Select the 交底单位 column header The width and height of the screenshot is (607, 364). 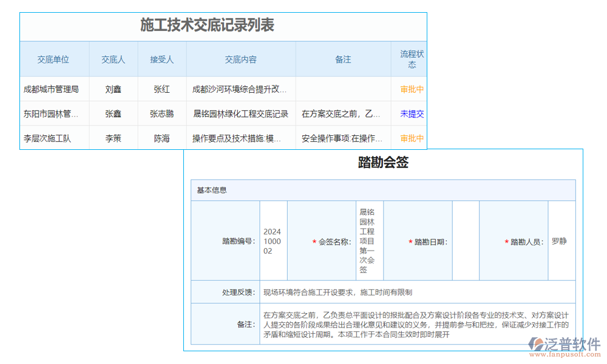tap(55, 59)
